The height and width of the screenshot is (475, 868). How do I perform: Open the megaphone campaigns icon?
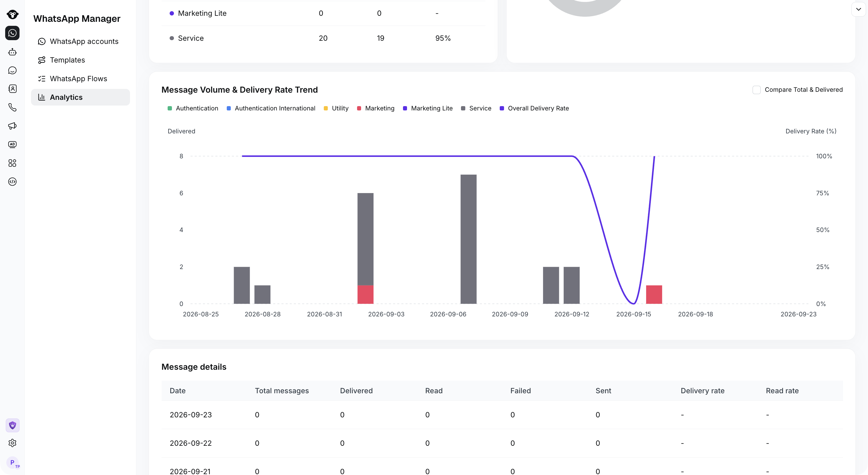(x=12, y=126)
